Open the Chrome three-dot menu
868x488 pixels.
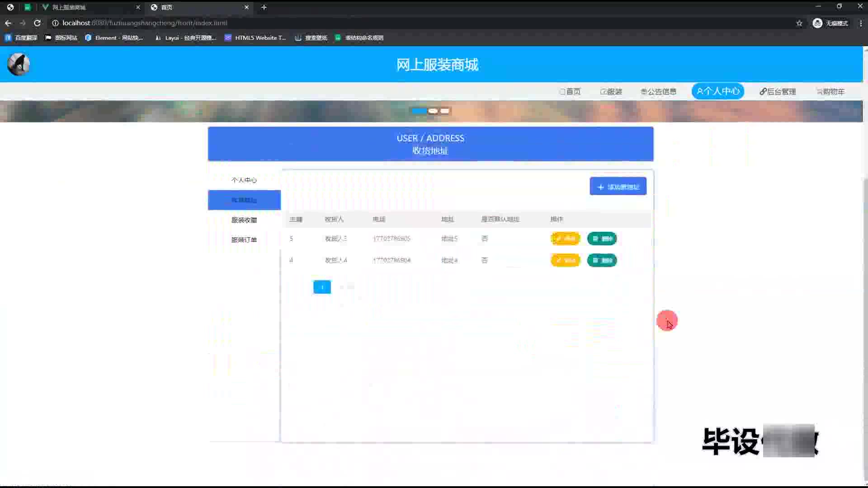(861, 23)
